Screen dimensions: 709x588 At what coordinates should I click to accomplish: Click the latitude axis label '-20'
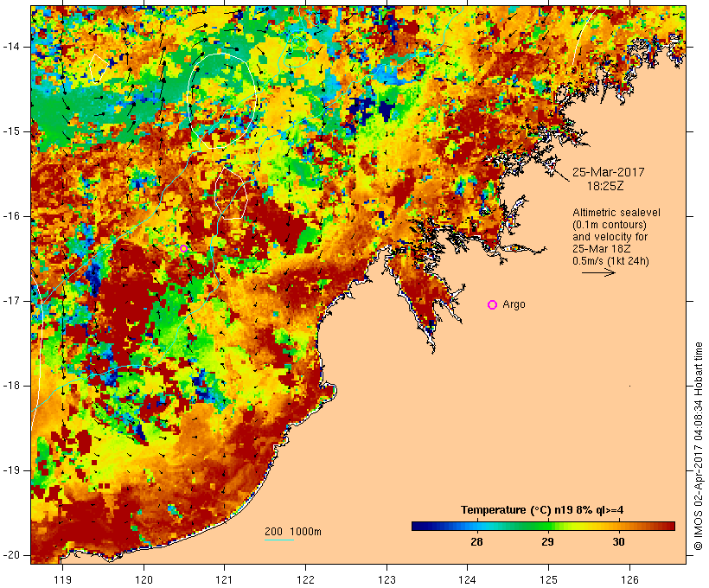10,555
